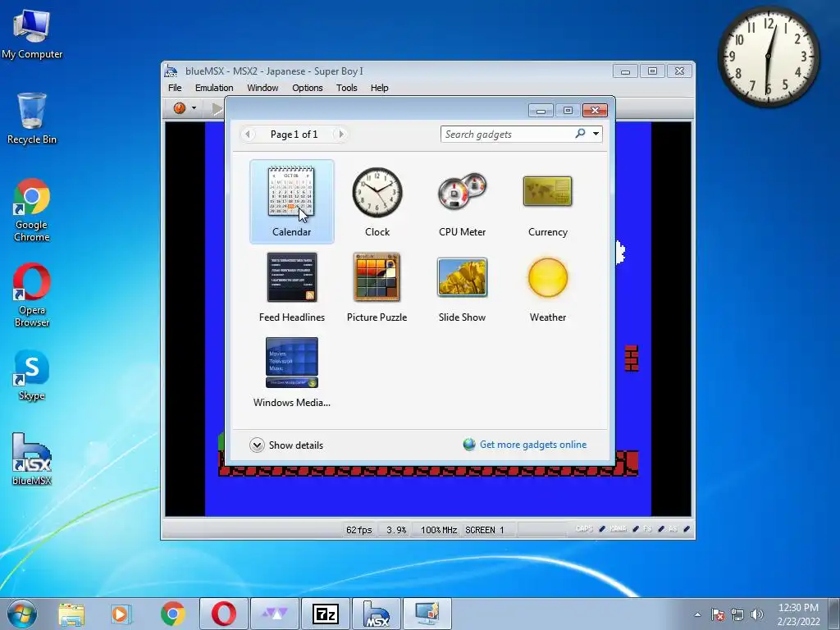Open the blueMSX Help menu
The height and width of the screenshot is (630, 840).
coord(379,88)
